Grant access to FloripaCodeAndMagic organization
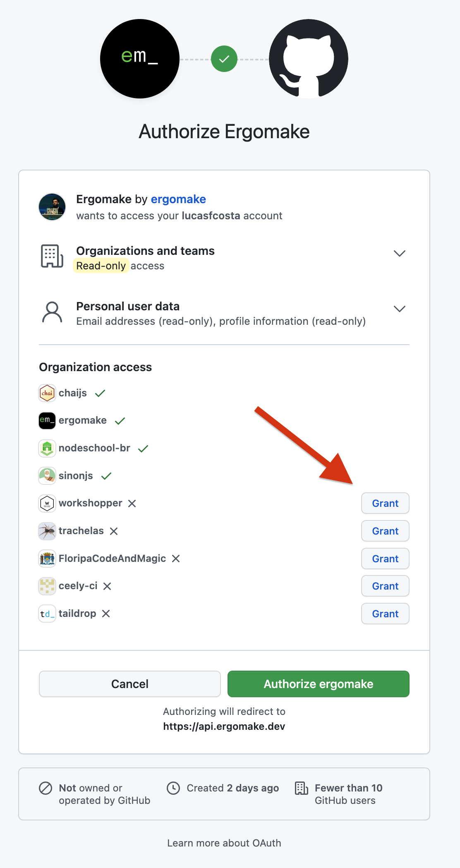The height and width of the screenshot is (868, 460). (x=385, y=559)
